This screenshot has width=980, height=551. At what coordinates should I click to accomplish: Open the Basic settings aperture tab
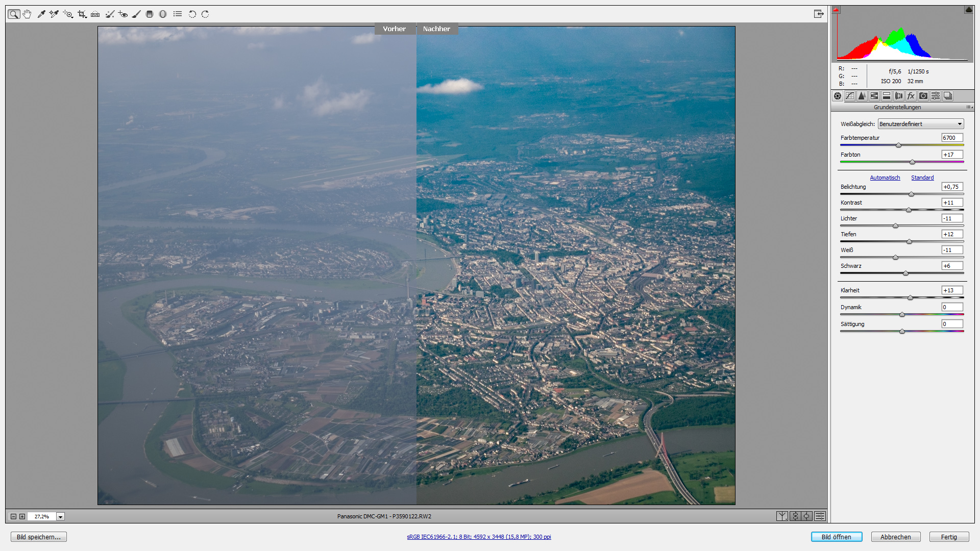point(838,96)
